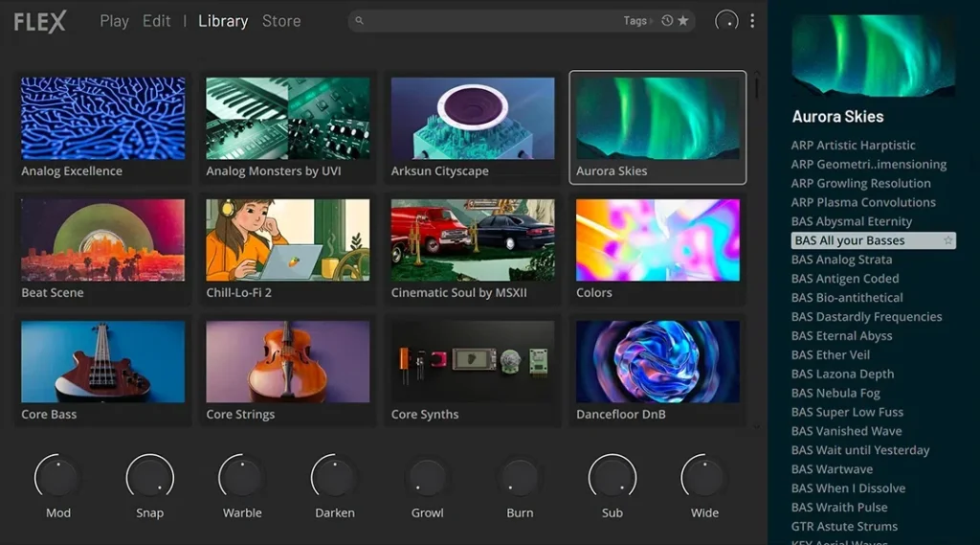Image resolution: width=980 pixels, height=545 pixels.
Task: Click the Burn macro knob
Action: point(520,477)
